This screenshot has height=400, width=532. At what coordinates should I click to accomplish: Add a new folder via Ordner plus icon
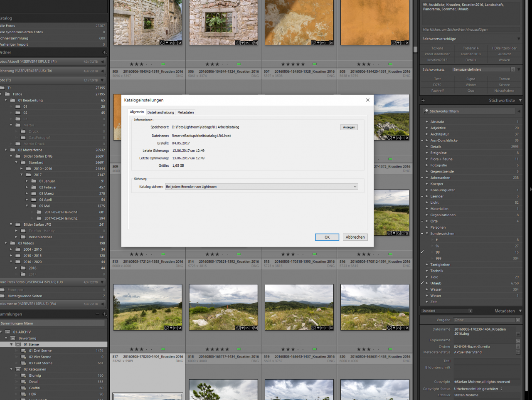[104, 52]
